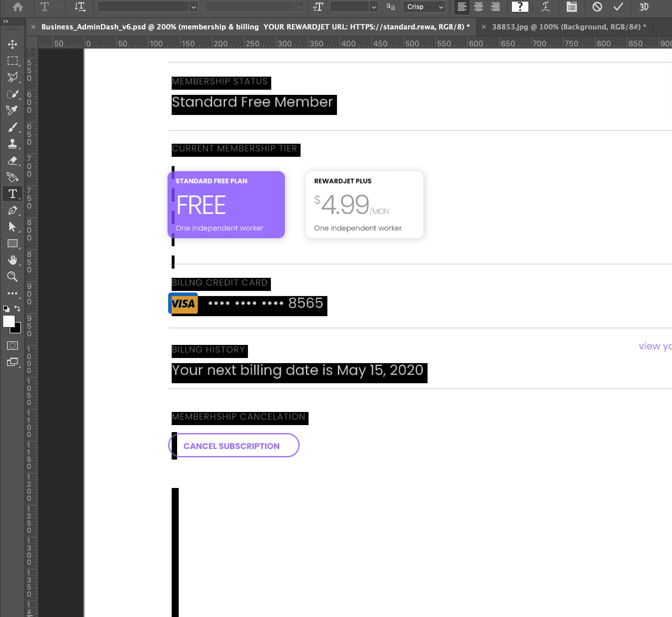Cancel current text edits button
672x617 pixels.
[597, 7]
